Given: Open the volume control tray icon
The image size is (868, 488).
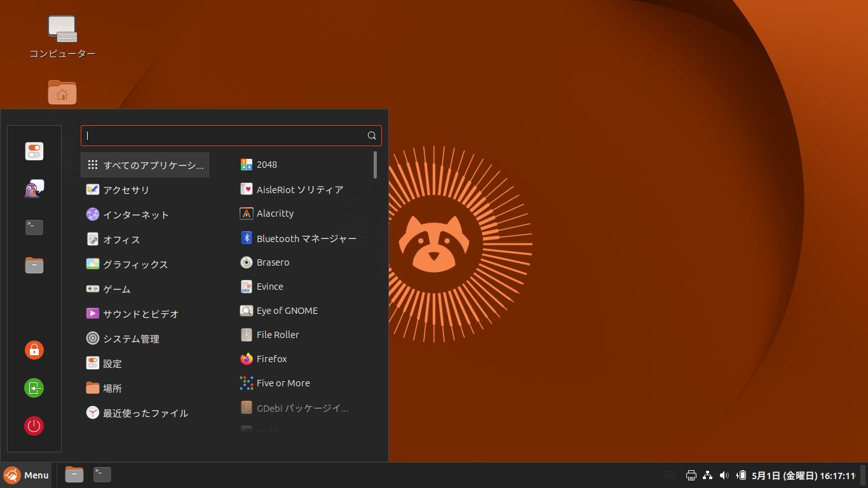Looking at the screenshot, I should click(724, 475).
